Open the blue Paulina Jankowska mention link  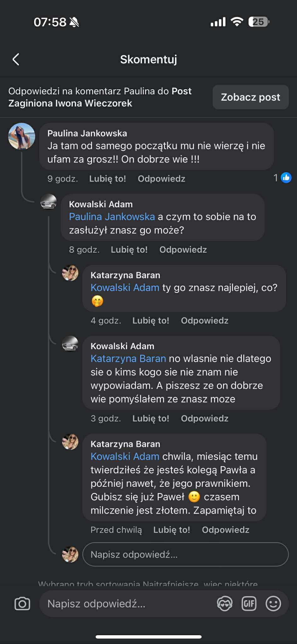pyautogui.click(x=112, y=217)
